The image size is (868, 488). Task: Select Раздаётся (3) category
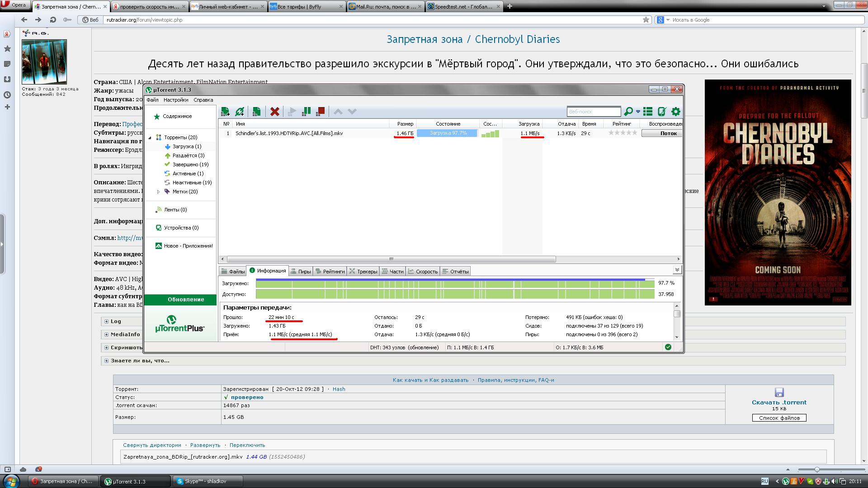(188, 155)
